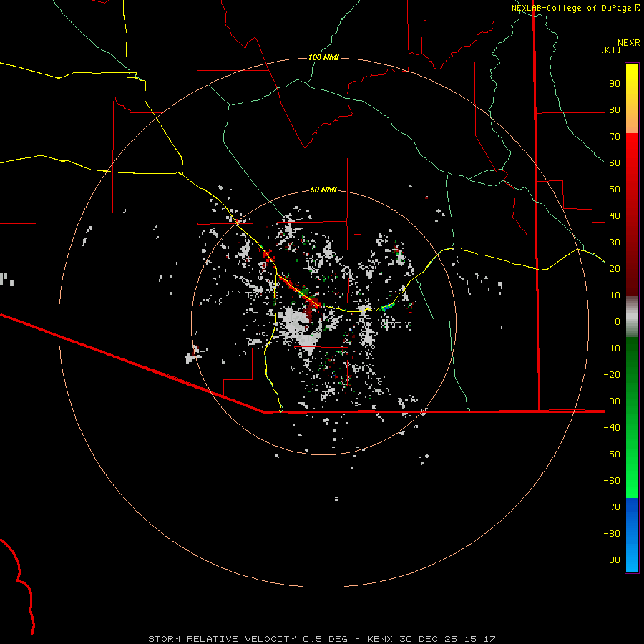Viewport: 644px width, 644px height.
Task: Pick the light blue bottom color bar segment
Action: 632,559
